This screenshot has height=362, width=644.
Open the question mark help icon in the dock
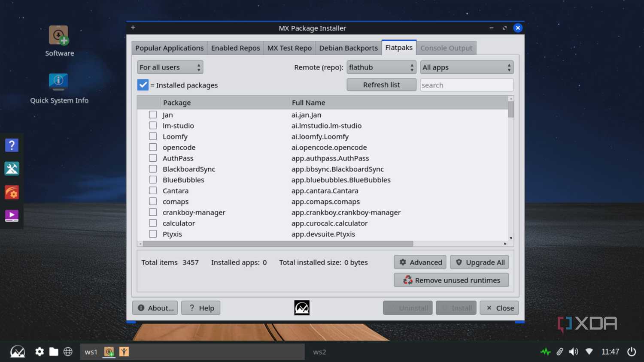click(x=12, y=145)
